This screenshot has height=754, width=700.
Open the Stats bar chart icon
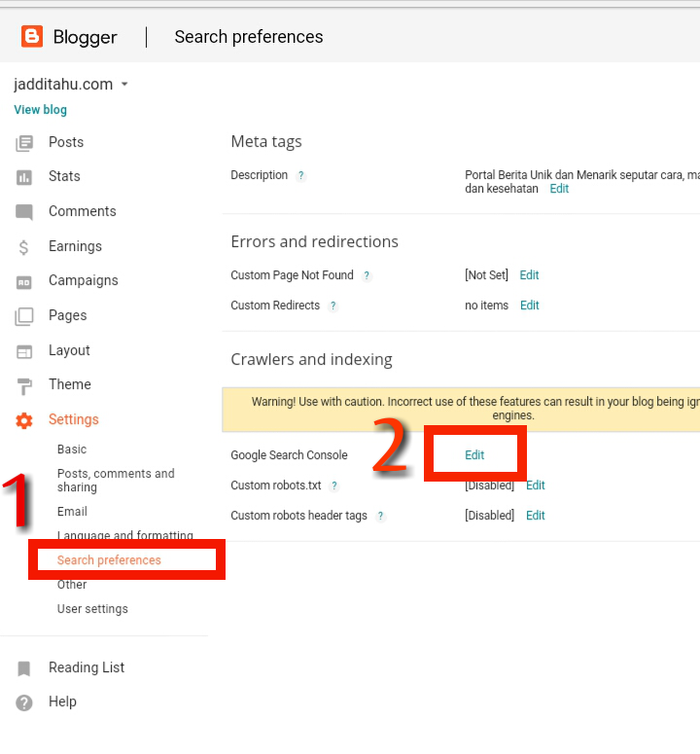click(24, 177)
